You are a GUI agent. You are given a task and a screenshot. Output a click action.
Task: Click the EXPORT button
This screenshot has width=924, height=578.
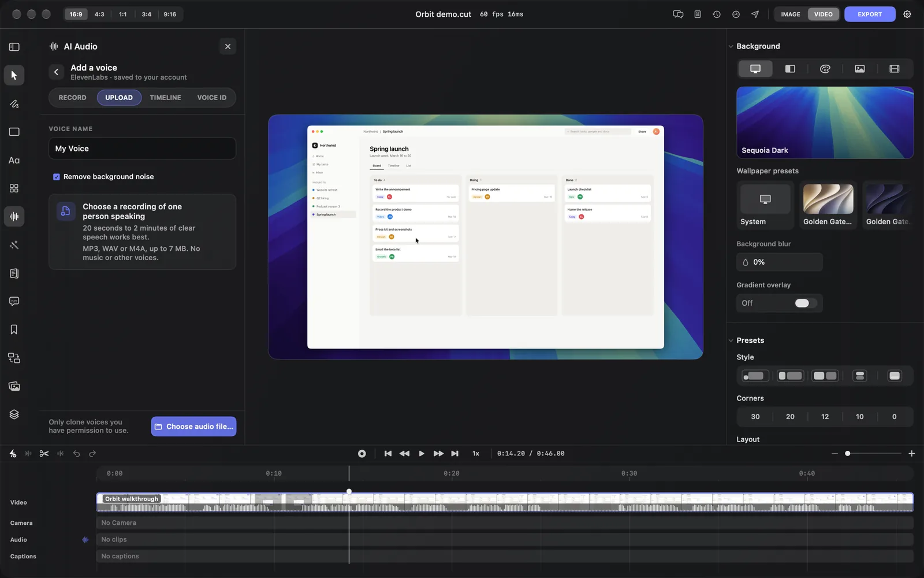(870, 14)
